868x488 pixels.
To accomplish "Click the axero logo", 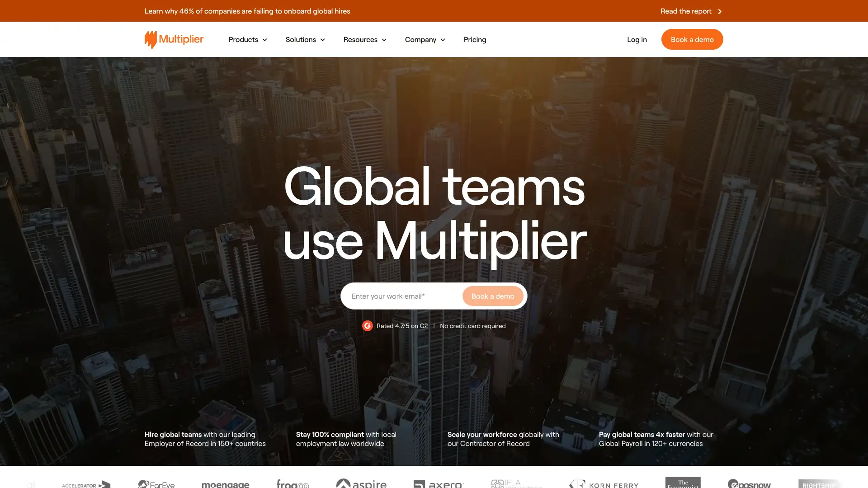I will pyautogui.click(x=439, y=484).
